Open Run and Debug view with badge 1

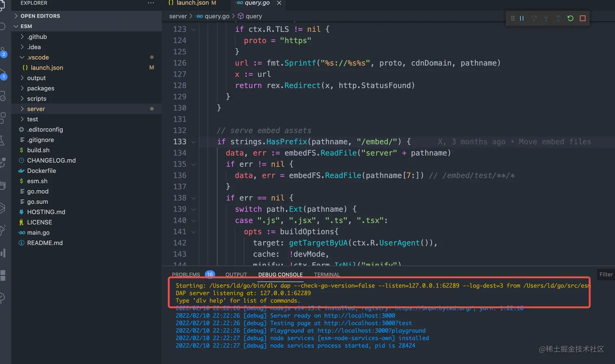point(3,74)
